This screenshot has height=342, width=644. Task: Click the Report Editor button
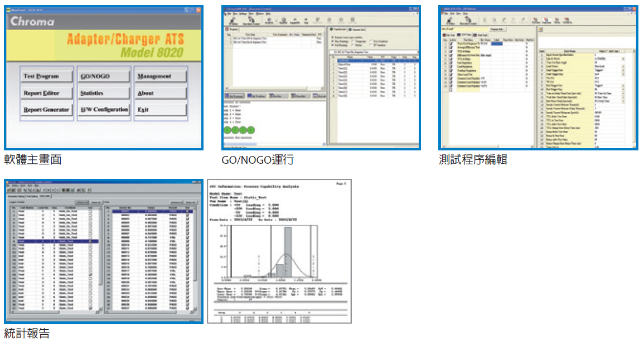pyautogui.click(x=47, y=93)
